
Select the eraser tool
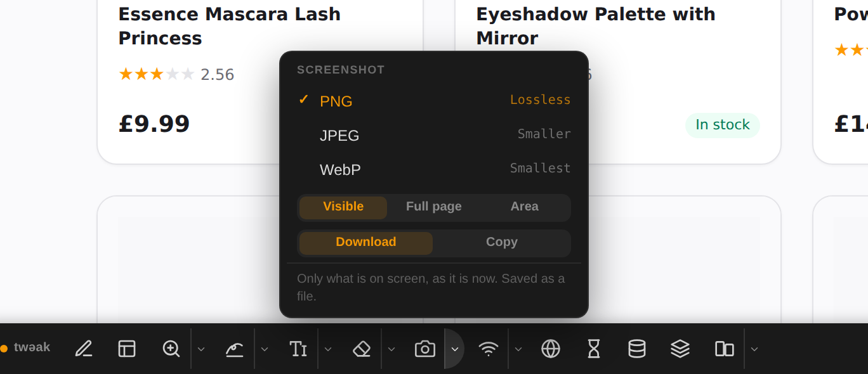tap(362, 349)
